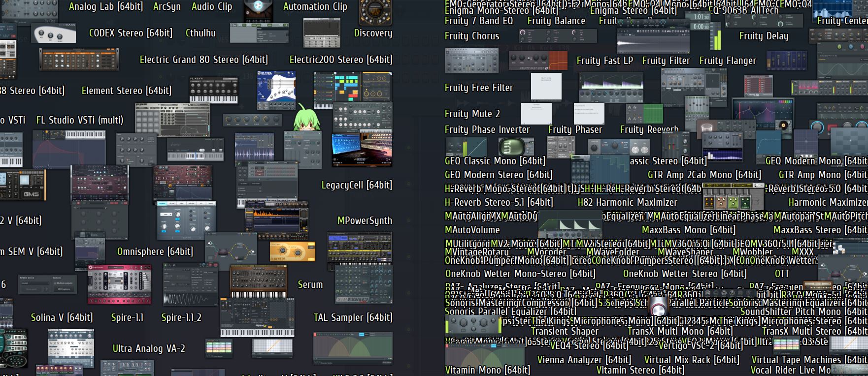This screenshot has height=376, width=868.
Task: Load the Cthulhu plugin
Action: click(200, 33)
